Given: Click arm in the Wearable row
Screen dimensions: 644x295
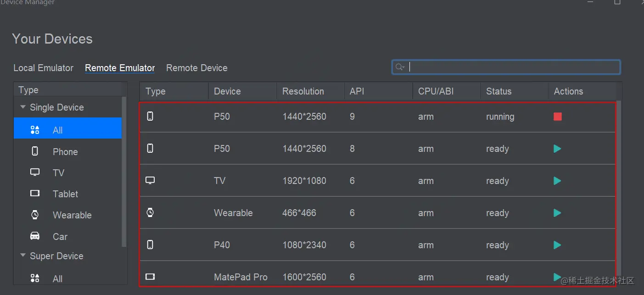Looking at the screenshot, I should tap(426, 213).
